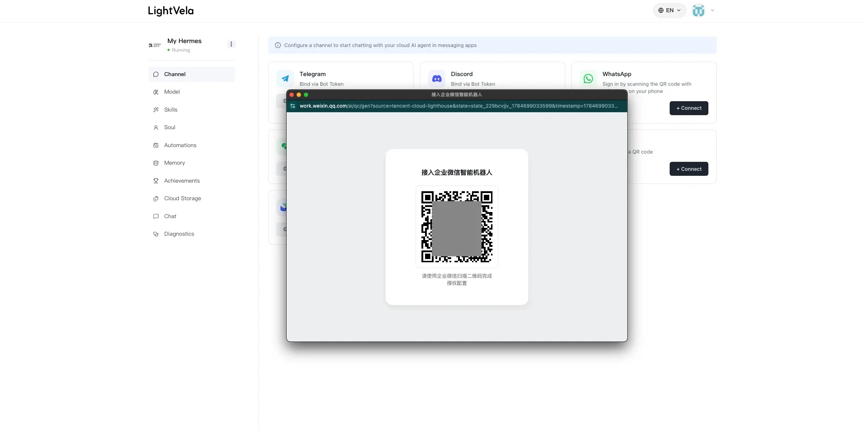
Task: Click the Cloud Storage icon
Action: [x=156, y=199]
